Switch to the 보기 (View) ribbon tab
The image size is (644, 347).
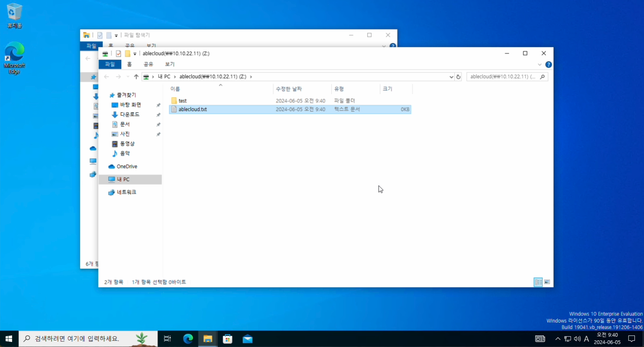170,64
